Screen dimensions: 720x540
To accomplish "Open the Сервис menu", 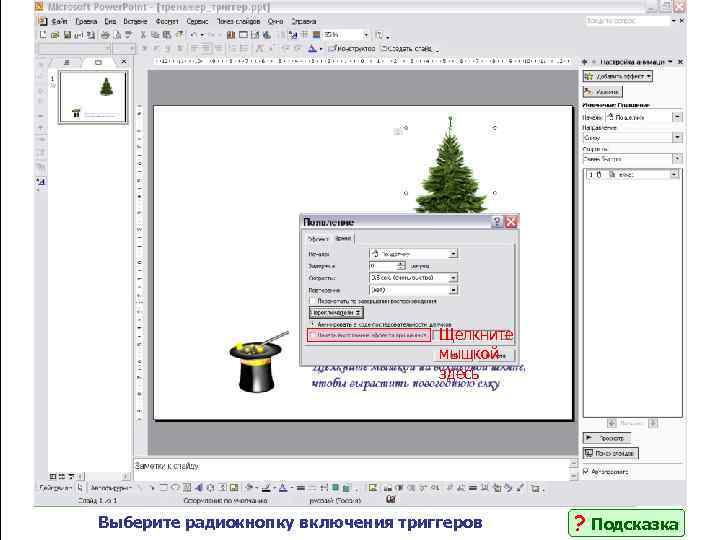I will click(197, 22).
